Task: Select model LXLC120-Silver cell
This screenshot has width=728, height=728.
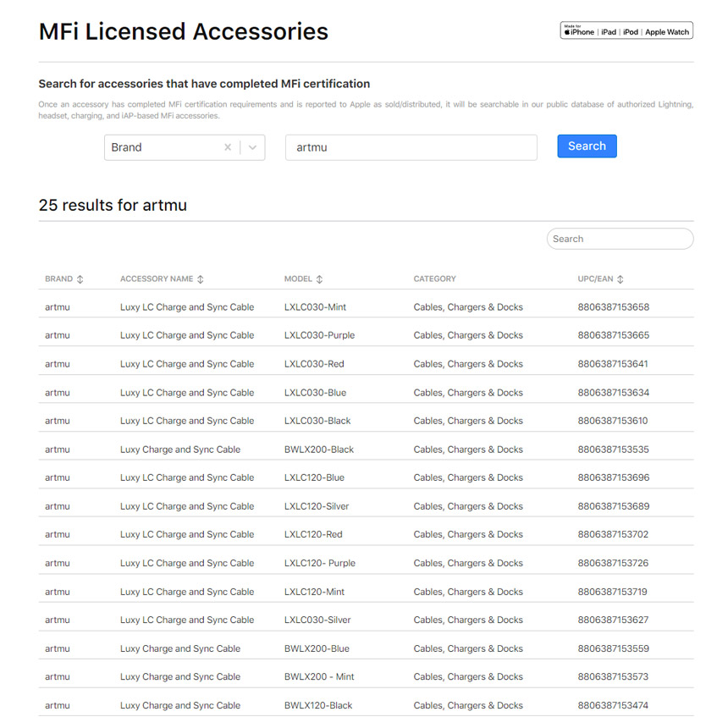Action: (x=317, y=506)
